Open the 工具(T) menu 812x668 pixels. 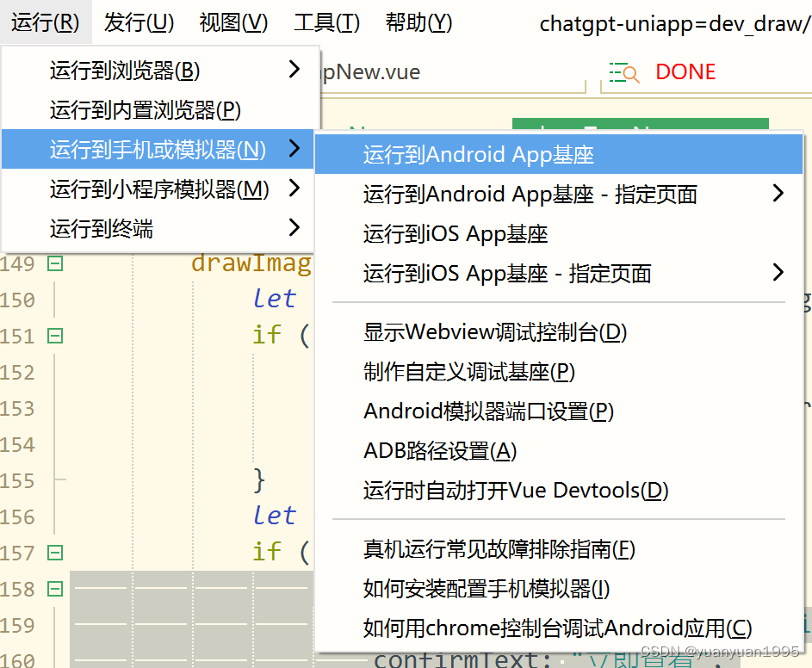click(326, 22)
